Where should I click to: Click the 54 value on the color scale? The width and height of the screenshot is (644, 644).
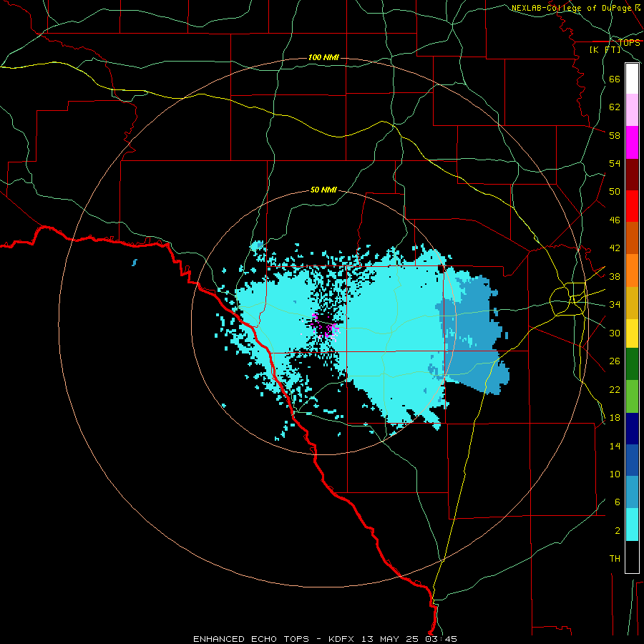coord(615,163)
